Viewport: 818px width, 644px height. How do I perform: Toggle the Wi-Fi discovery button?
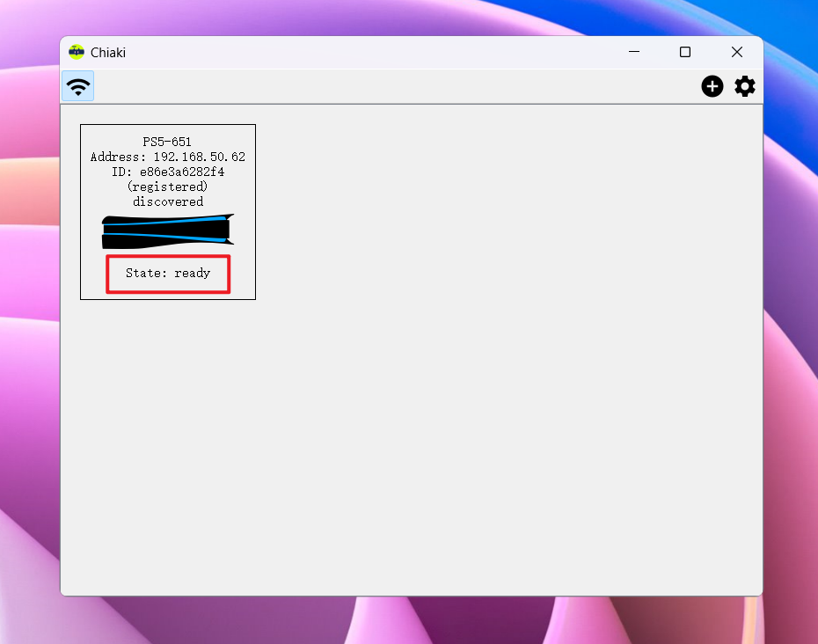coord(78,86)
